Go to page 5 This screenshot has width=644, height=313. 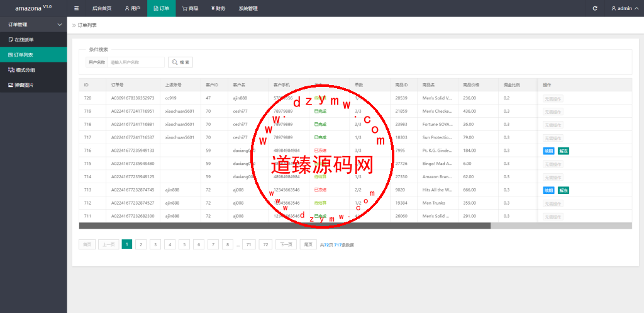point(184,244)
